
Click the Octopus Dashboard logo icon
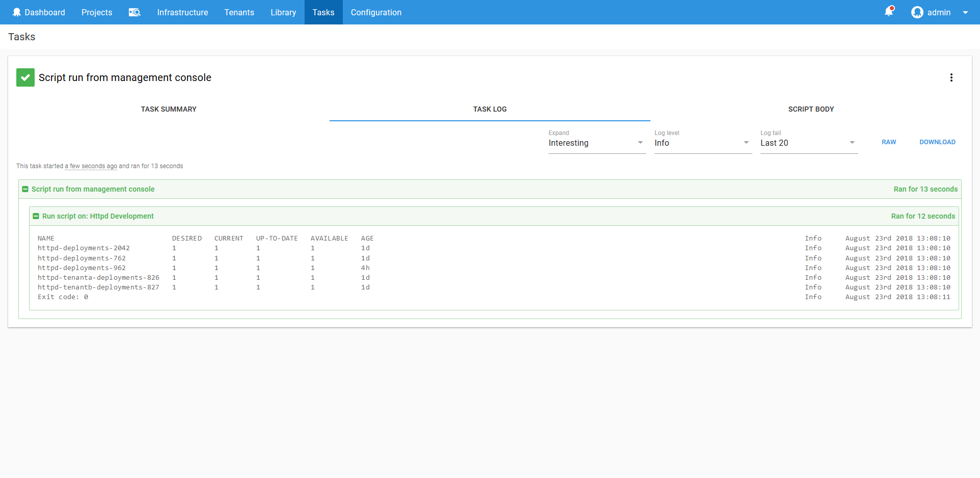[x=17, y=12]
